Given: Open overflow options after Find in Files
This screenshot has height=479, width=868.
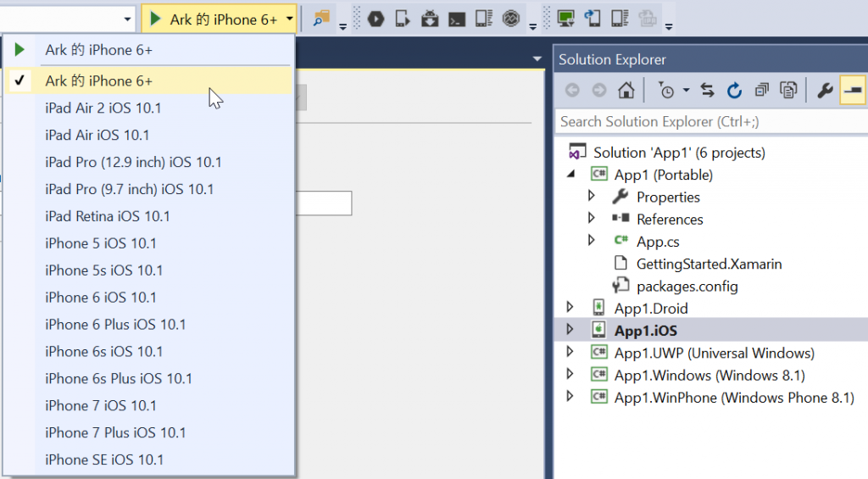Looking at the screenshot, I should [x=342, y=26].
